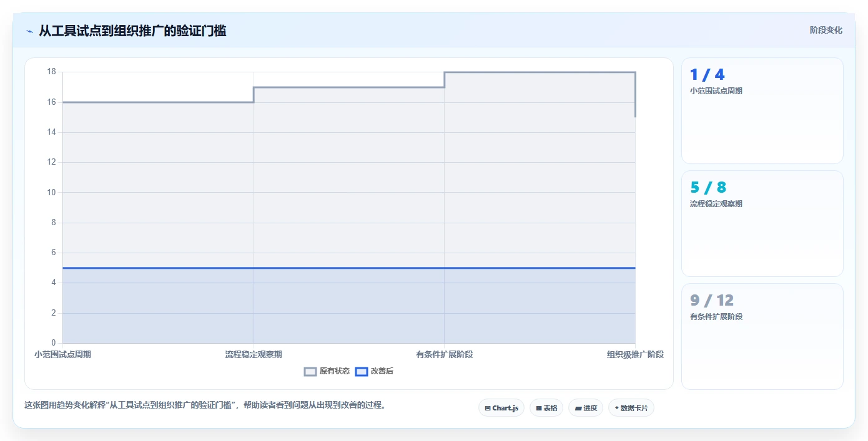868x441 pixels.
Task: Click the 组织级推广阶段 x-axis label
Action: (x=635, y=354)
